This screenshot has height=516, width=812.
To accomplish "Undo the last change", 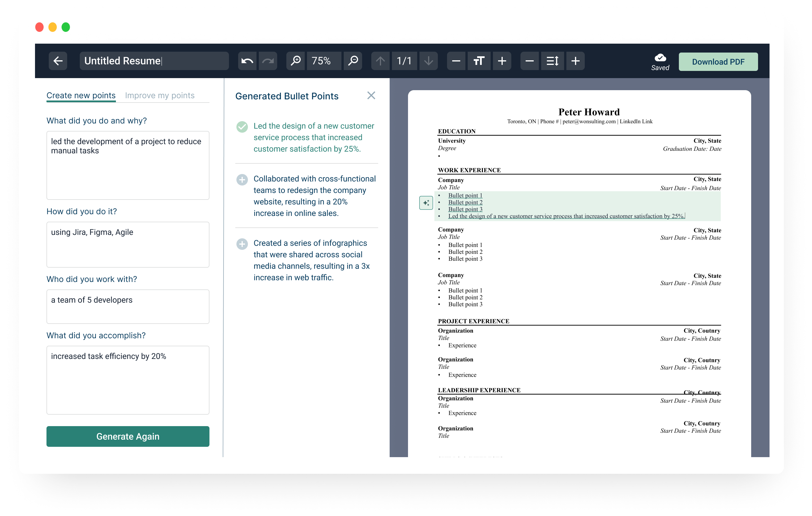I will tap(247, 61).
